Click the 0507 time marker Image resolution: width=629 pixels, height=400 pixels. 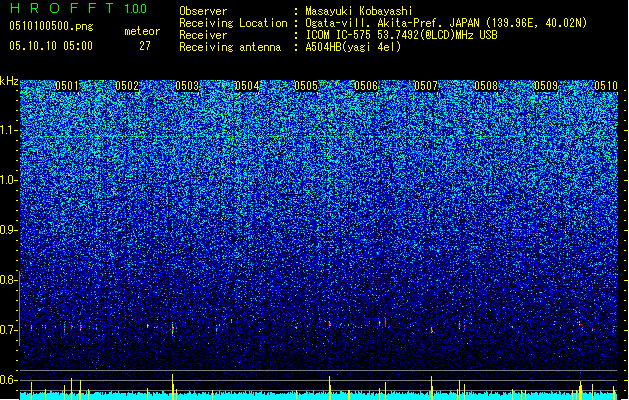click(x=426, y=86)
